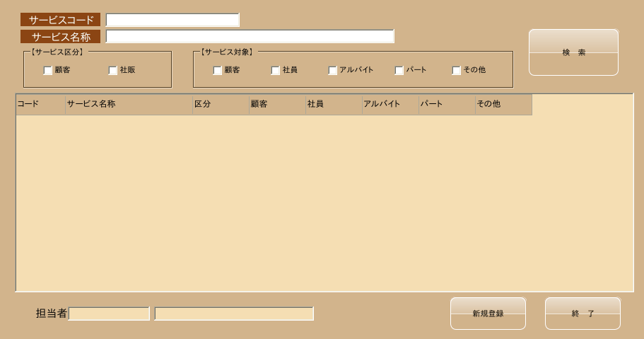Enable the パート checkbox
The image size is (644, 339).
[x=399, y=70]
